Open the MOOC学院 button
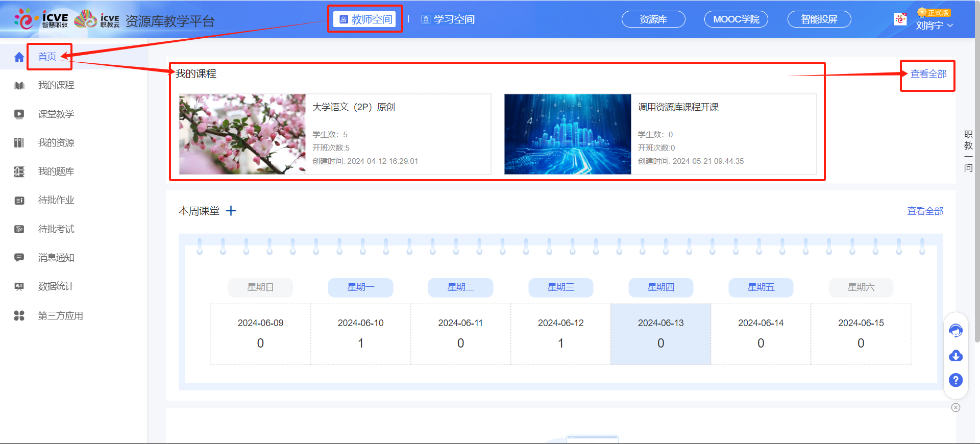 [x=736, y=19]
